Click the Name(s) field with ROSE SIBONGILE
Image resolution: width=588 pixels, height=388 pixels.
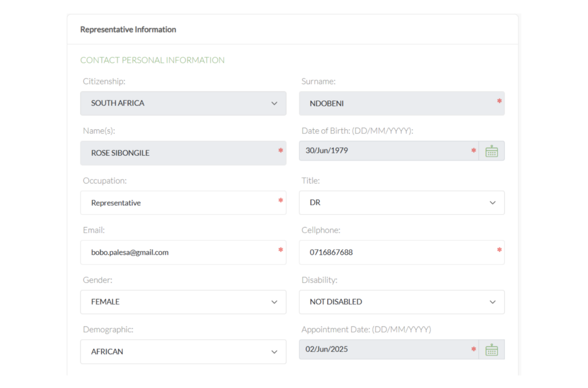pyautogui.click(x=183, y=153)
